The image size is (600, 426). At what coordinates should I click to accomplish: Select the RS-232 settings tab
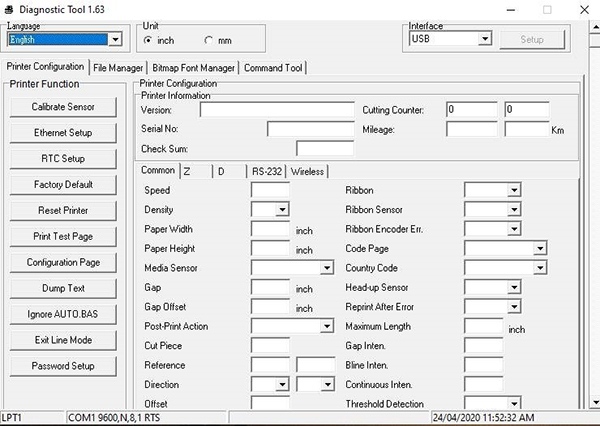(267, 171)
